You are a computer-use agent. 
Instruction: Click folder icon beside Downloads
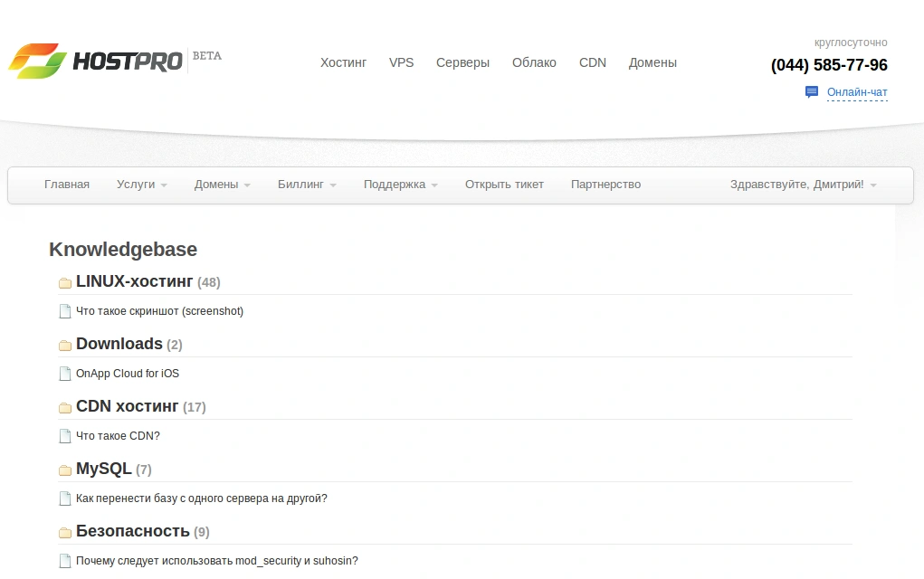coord(65,346)
